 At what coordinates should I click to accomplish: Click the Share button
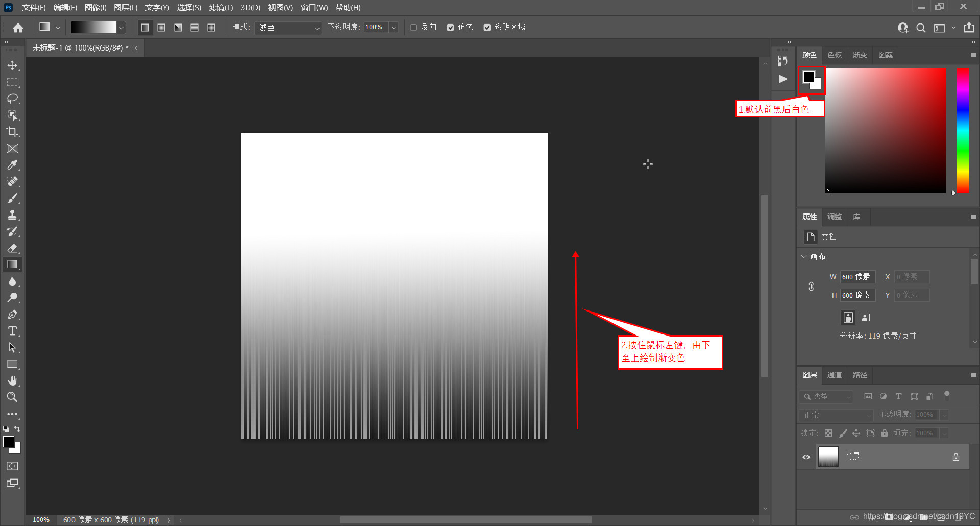969,28
